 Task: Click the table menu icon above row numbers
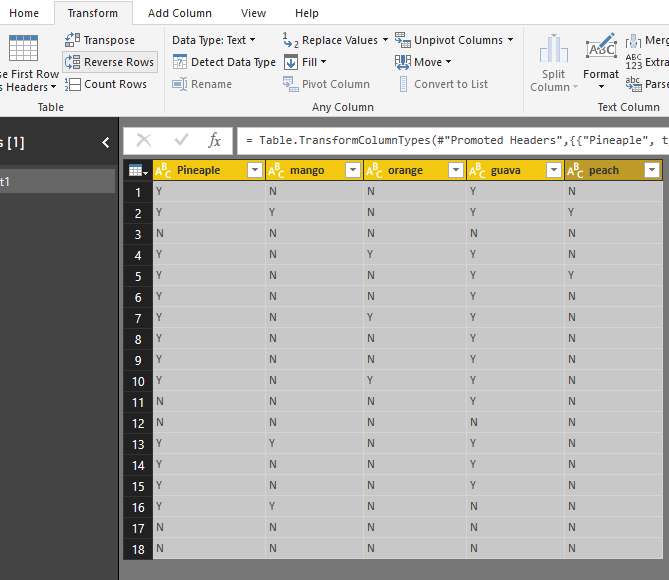pos(138,171)
